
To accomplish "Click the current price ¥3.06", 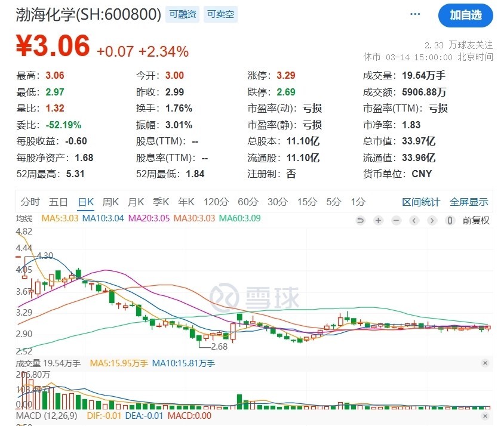I will coord(53,45).
